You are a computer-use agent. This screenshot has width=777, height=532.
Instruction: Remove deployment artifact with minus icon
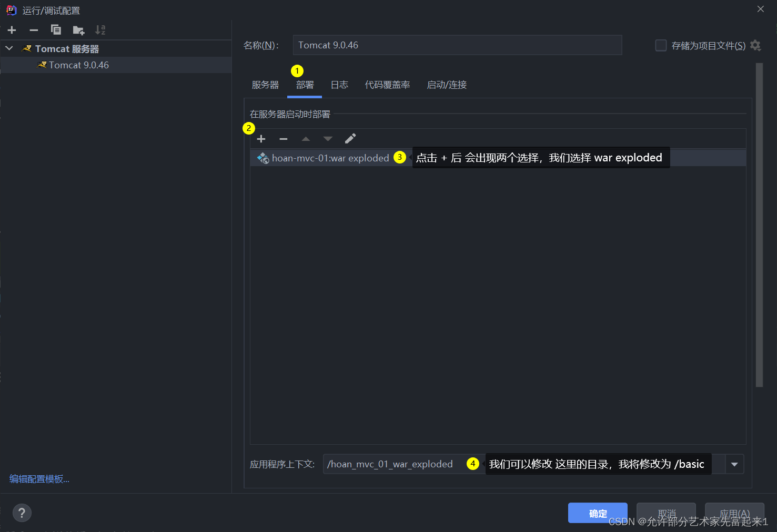click(284, 139)
